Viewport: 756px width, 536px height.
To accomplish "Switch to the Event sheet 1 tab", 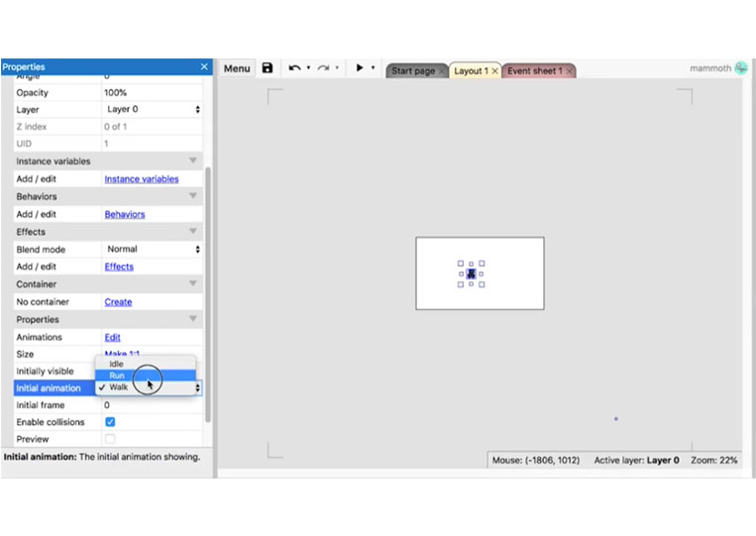I will tap(535, 71).
